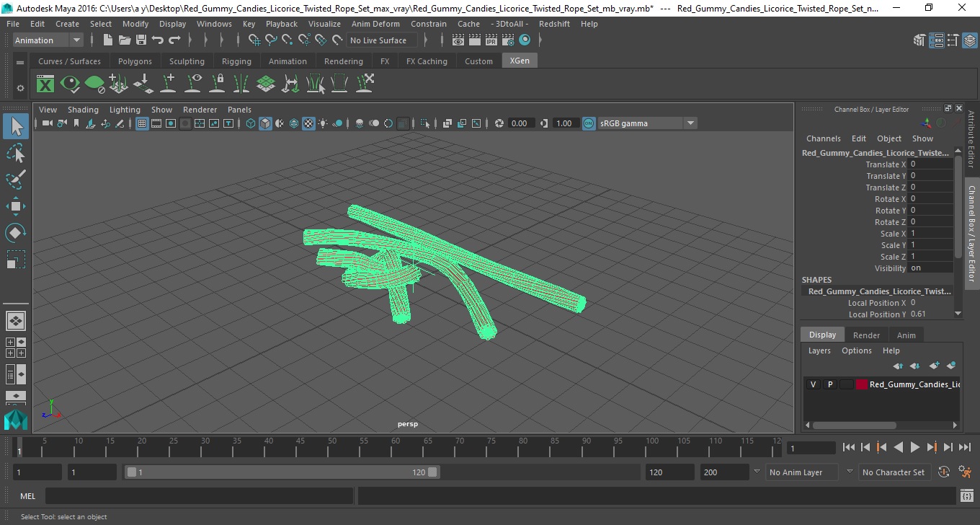Image resolution: width=980 pixels, height=525 pixels.
Task: Switch to the Polygons shelf tab
Action: pos(135,61)
